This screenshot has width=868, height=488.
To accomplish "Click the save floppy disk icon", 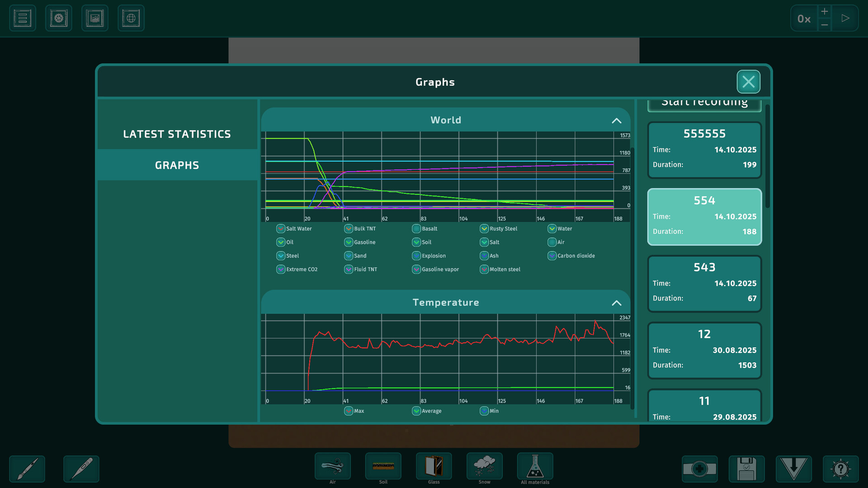I will click(746, 469).
